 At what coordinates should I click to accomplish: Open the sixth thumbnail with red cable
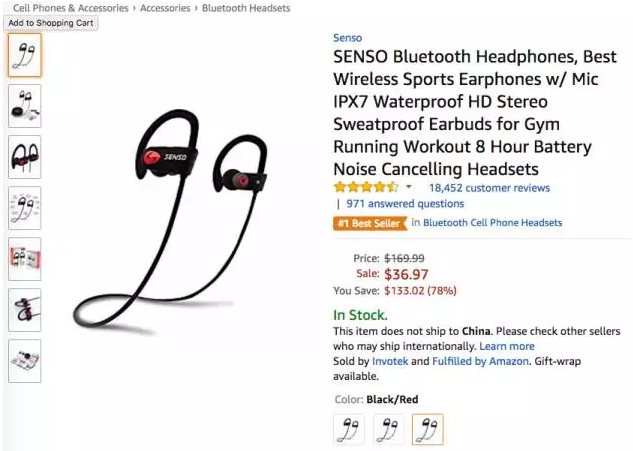25,310
